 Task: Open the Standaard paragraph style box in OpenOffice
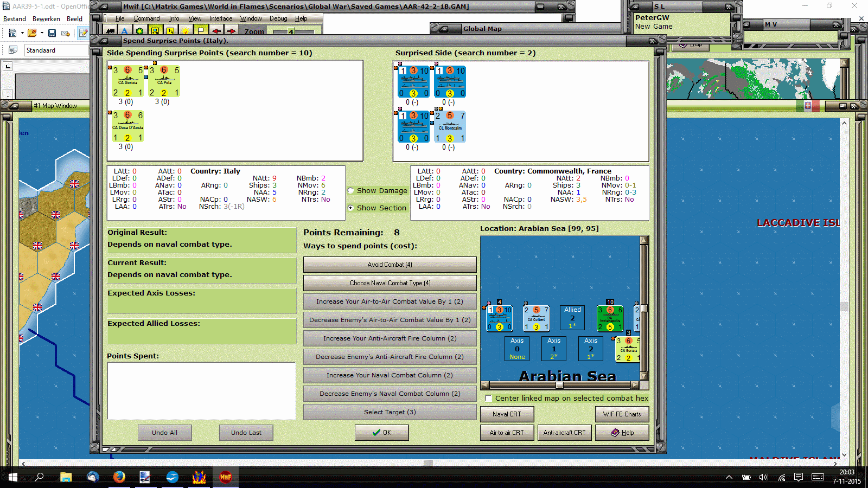tap(56, 50)
